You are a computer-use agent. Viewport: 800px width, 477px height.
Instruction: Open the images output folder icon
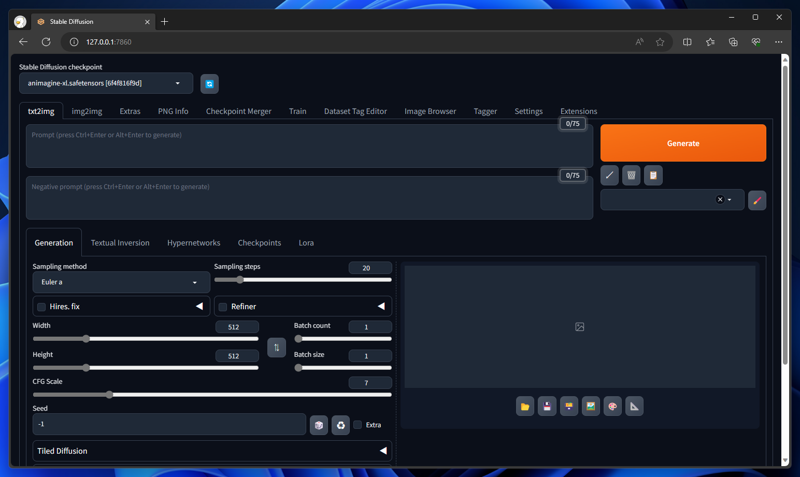click(525, 407)
